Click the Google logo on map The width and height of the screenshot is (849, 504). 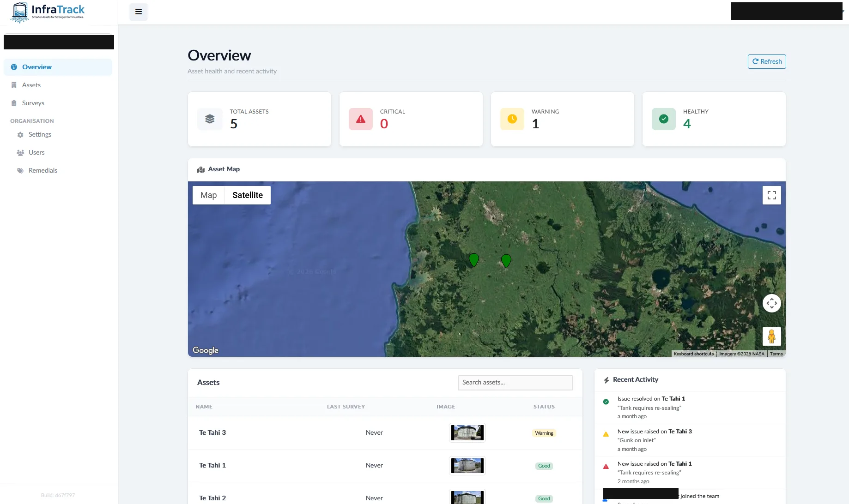(x=206, y=350)
